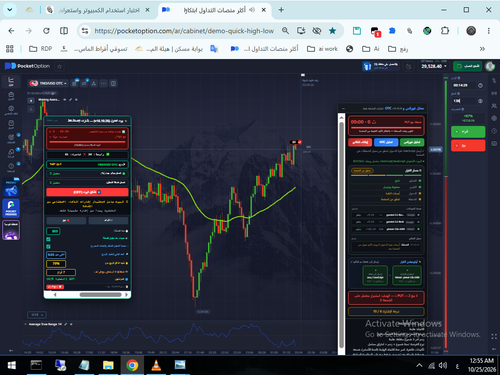
Task: Open the purple tile at sidebar bottom
Action: [x=11, y=230]
